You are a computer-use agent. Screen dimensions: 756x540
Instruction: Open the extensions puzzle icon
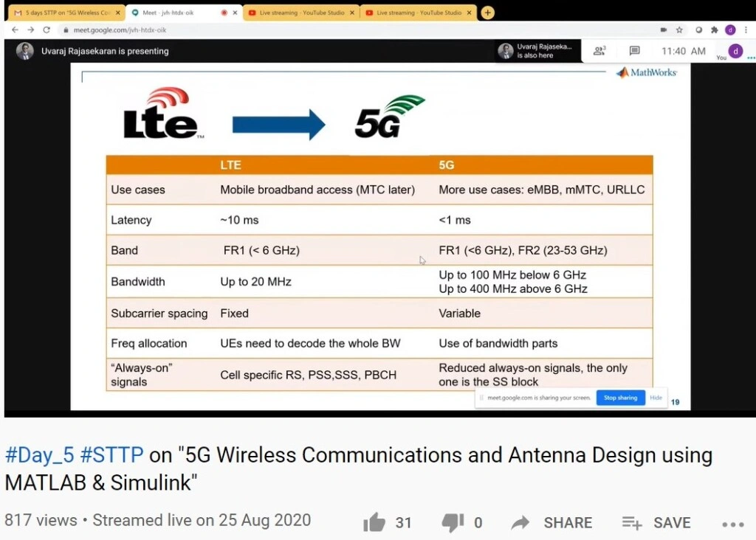tap(714, 30)
